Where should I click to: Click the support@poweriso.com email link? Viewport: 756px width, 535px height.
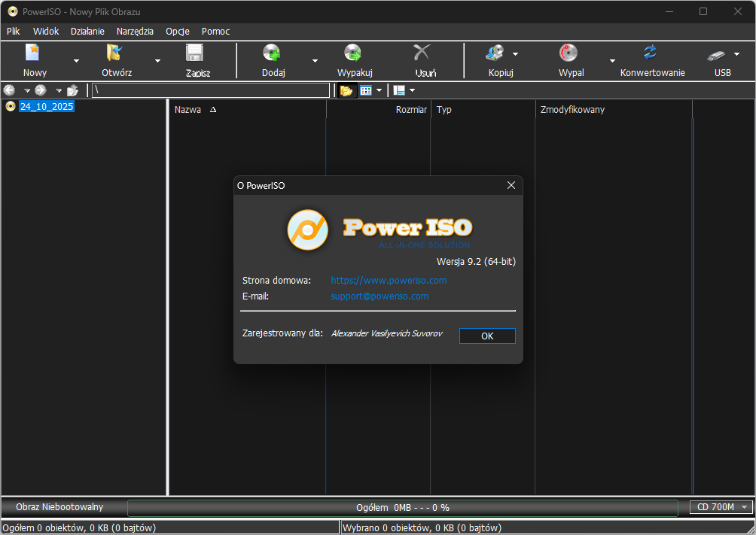[x=380, y=296]
